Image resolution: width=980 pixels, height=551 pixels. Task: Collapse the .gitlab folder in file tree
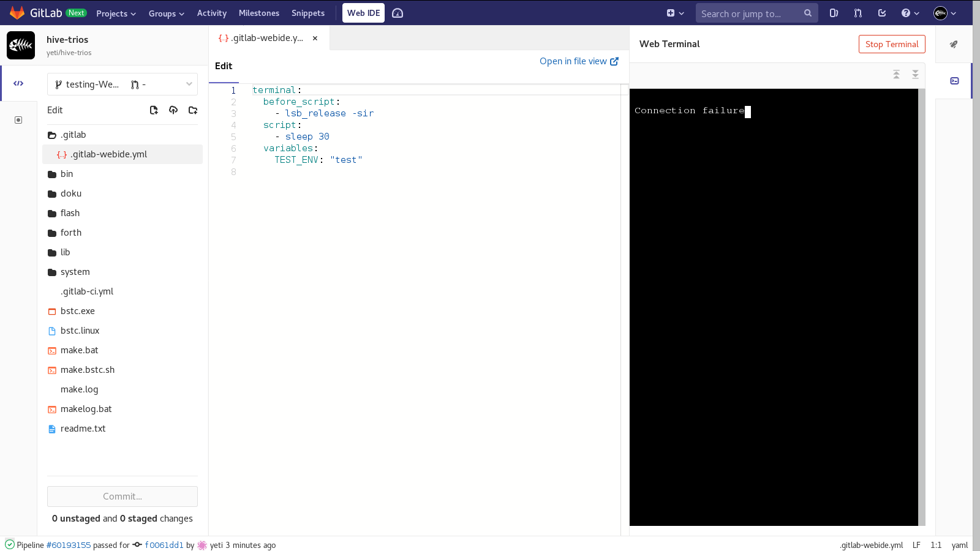click(x=52, y=135)
